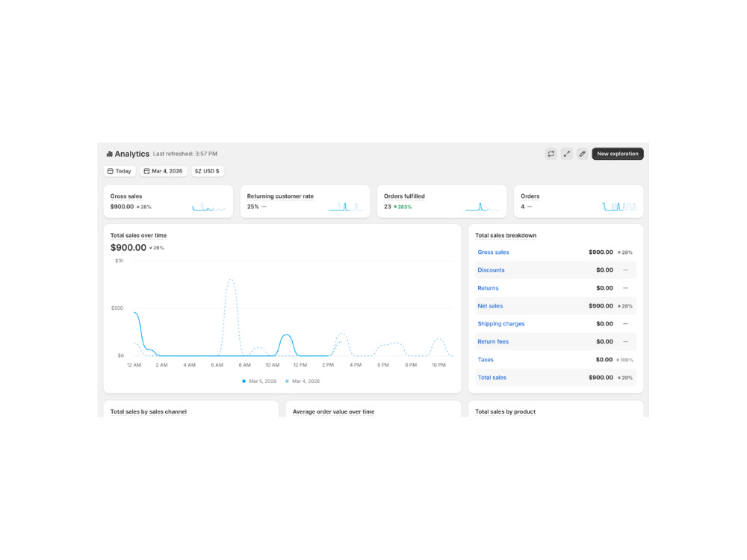Click the Analytics bar chart icon
Screen dimensions: 747x560
(x=110, y=154)
